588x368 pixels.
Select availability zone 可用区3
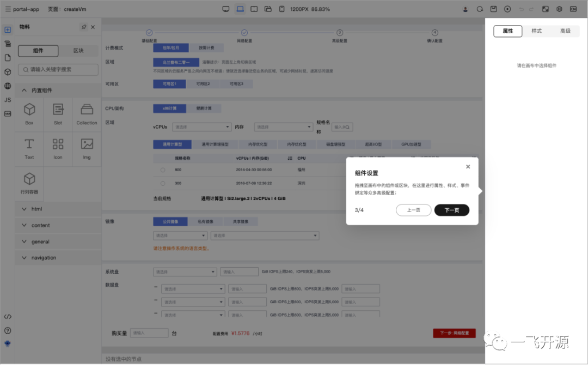point(236,84)
